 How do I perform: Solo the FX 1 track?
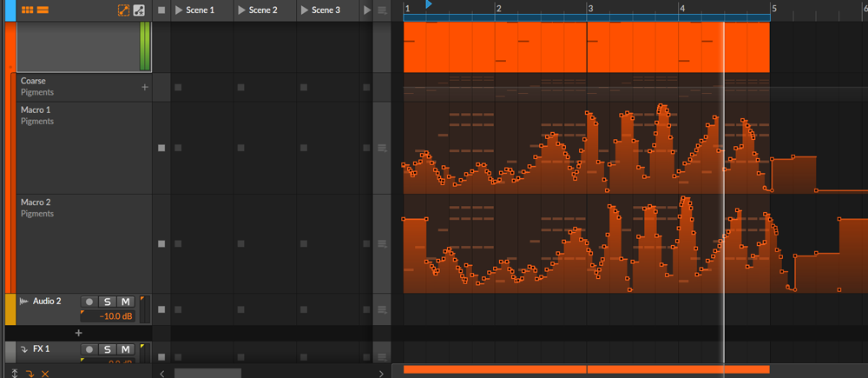click(107, 349)
